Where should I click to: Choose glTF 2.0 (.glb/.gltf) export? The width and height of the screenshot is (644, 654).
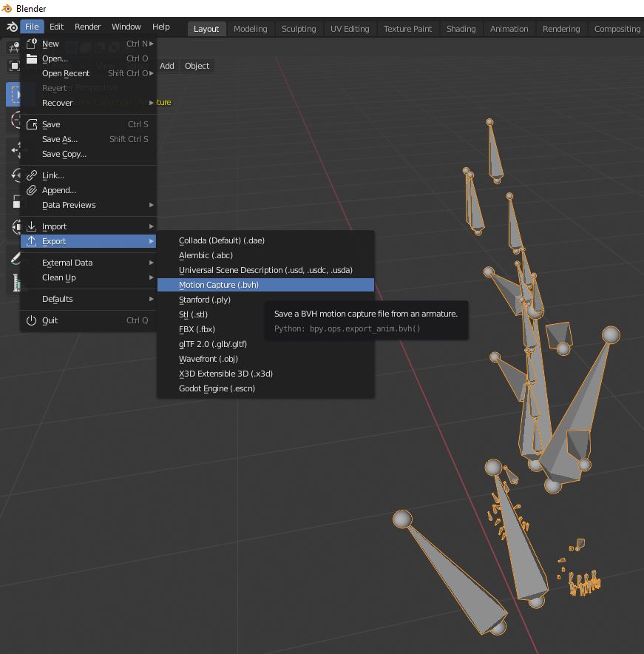[x=265, y=344]
